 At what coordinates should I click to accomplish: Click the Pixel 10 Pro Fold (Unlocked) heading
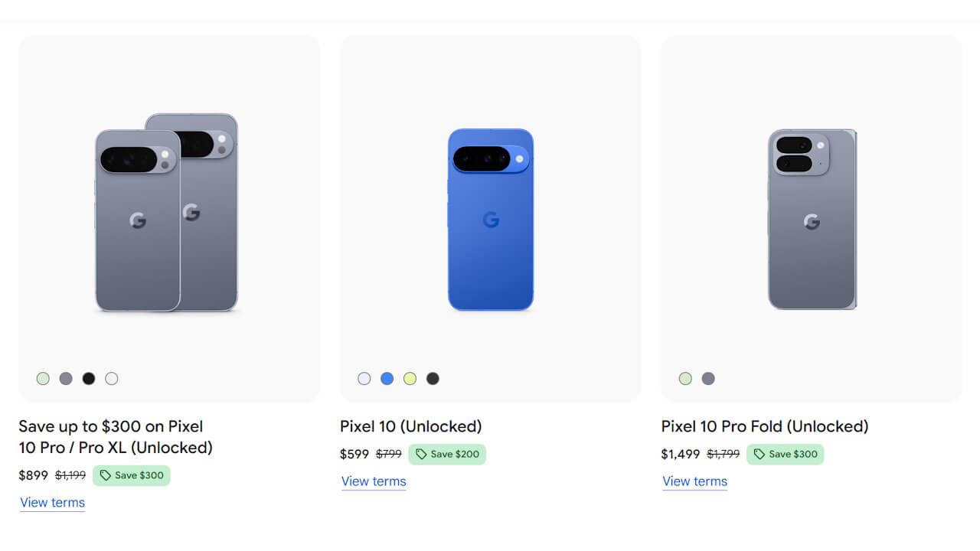[764, 426]
